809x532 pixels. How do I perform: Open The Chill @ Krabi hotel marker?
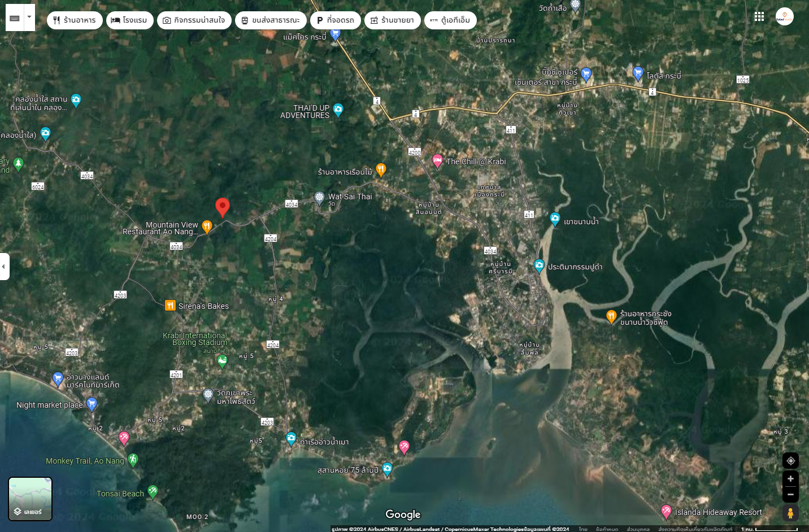click(x=437, y=162)
